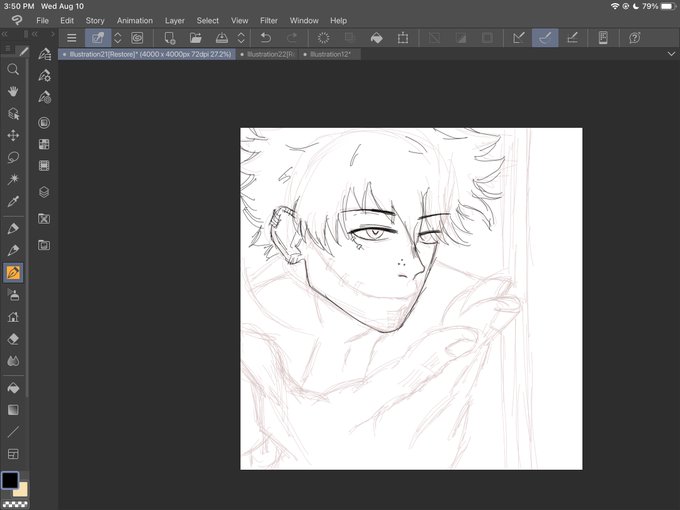Open the Story menu
This screenshot has height=510, width=680.
95,20
